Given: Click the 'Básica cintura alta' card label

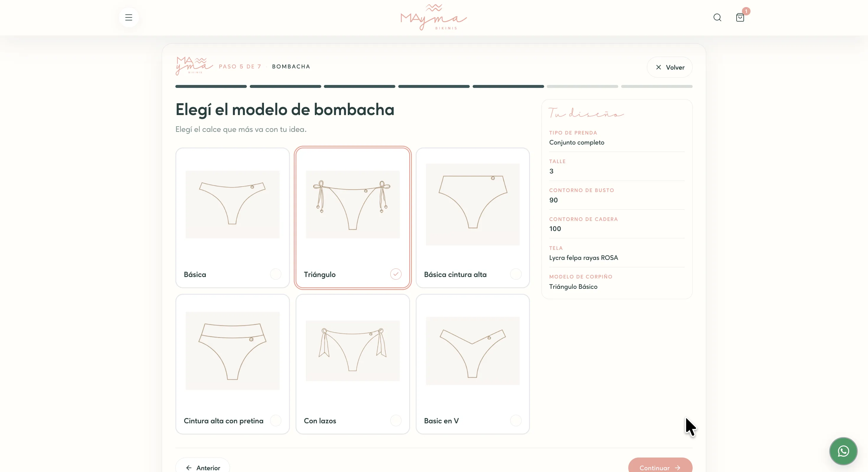Looking at the screenshot, I should point(455,274).
